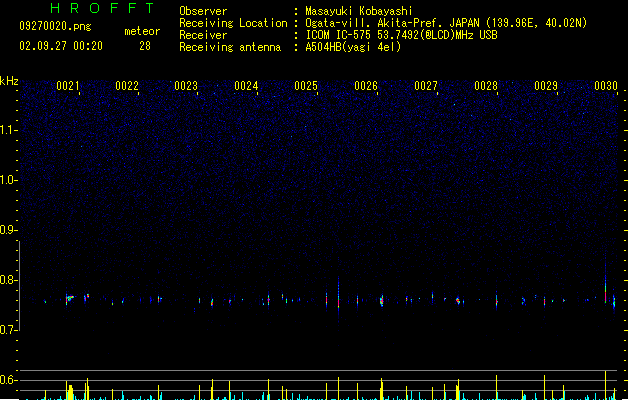Image resolution: width=629 pixels, height=400 pixels.
Task: Click the A504HB(yagi 4el) antenna value
Action: 353,47
